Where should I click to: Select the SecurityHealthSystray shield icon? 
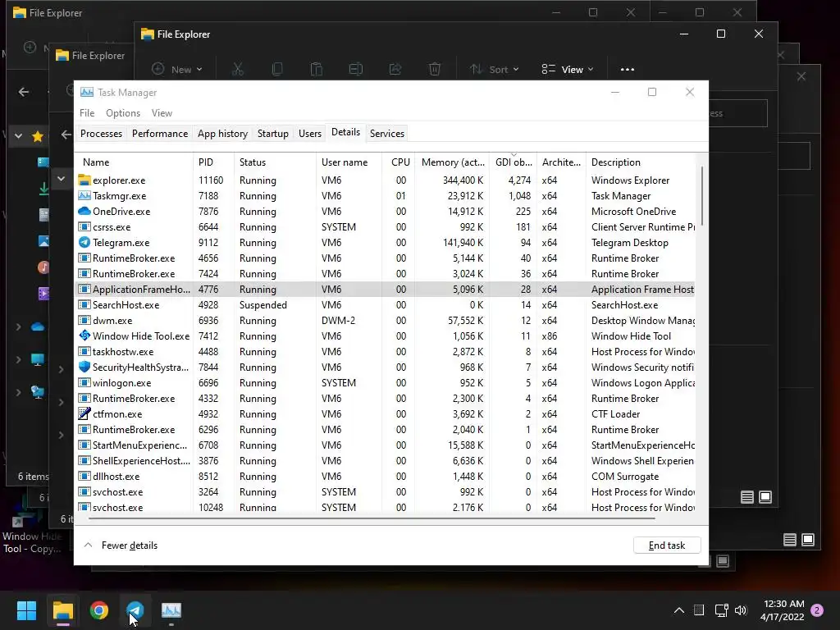click(84, 367)
